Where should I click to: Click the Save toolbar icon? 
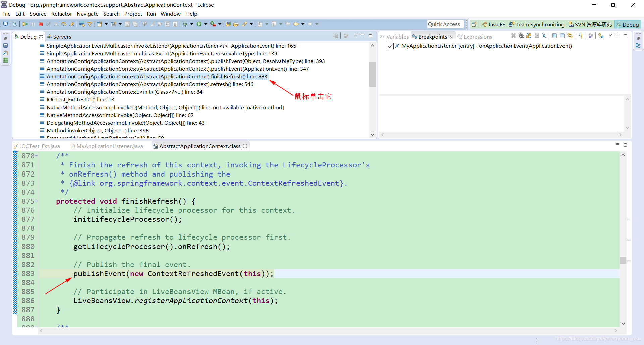127,24
